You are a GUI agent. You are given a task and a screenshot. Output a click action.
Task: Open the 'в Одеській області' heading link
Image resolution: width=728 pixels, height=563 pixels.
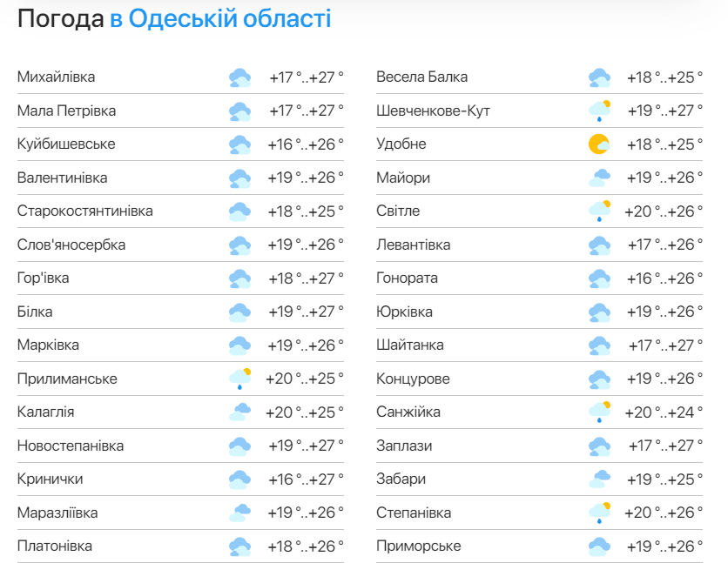click(x=220, y=19)
